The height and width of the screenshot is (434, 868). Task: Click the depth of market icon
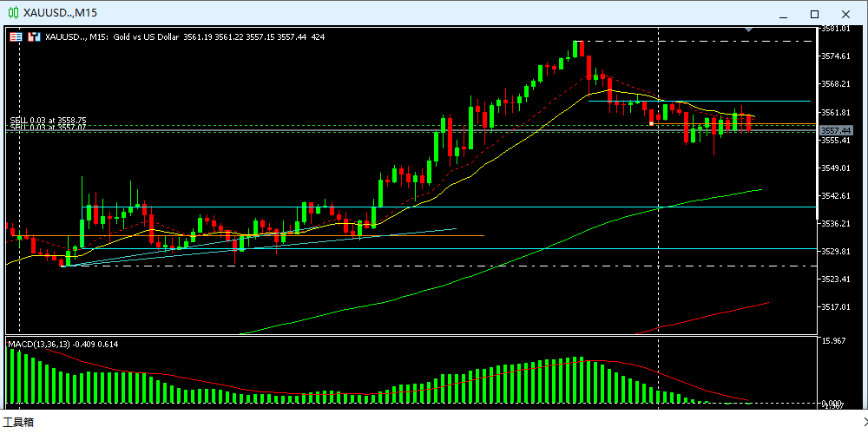(35, 37)
